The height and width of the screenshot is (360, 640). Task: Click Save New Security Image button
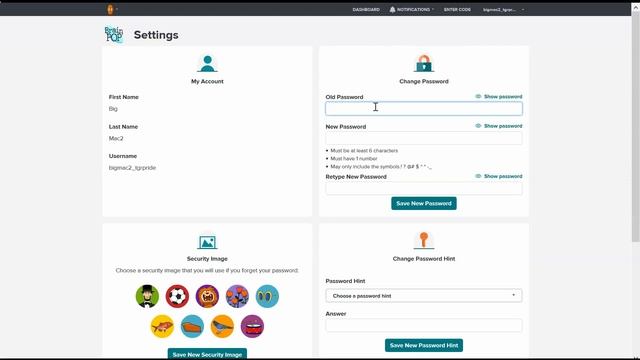point(207,354)
